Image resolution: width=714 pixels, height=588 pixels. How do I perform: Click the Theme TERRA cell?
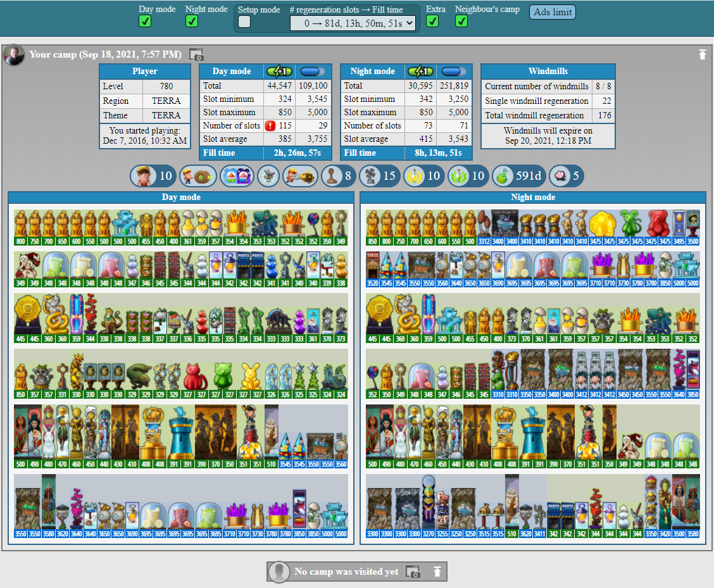(166, 116)
